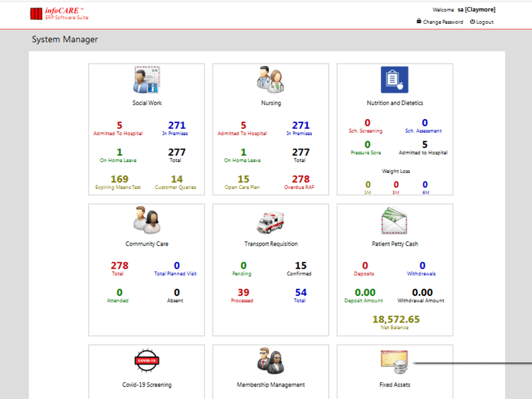Click Open Care Plan count 15
Image resolution: width=532 pixels, height=399 pixels.
(243, 179)
